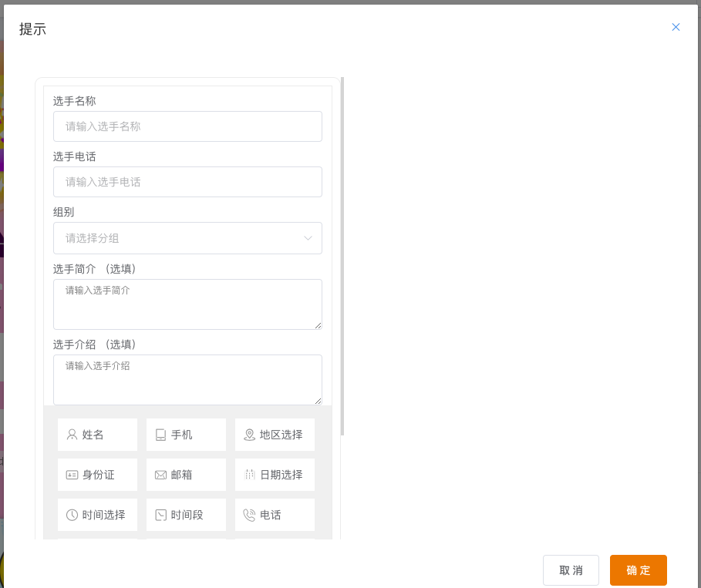Click the 时间段 time range icon
The height and width of the screenshot is (588, 701).
(x=160, y=515)
